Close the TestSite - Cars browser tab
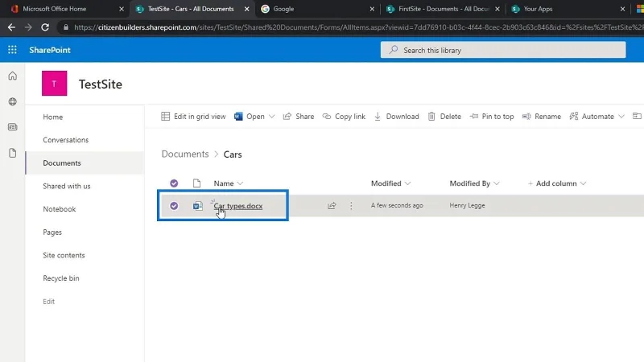The width and height of the screenshot is (644, 362). click(x=247, y=9)
